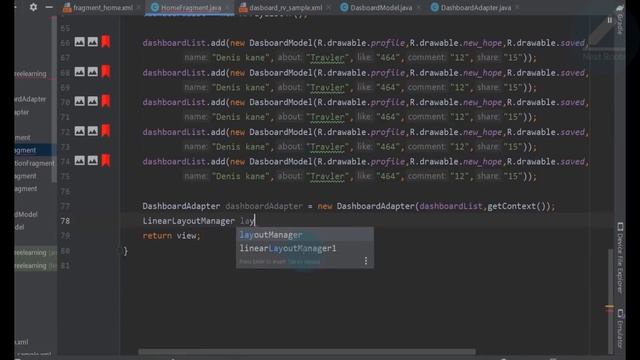Screen dimensions: 640x360
Task: Click the second drawable gutter icon on line 70
Action: pos(93,101)
